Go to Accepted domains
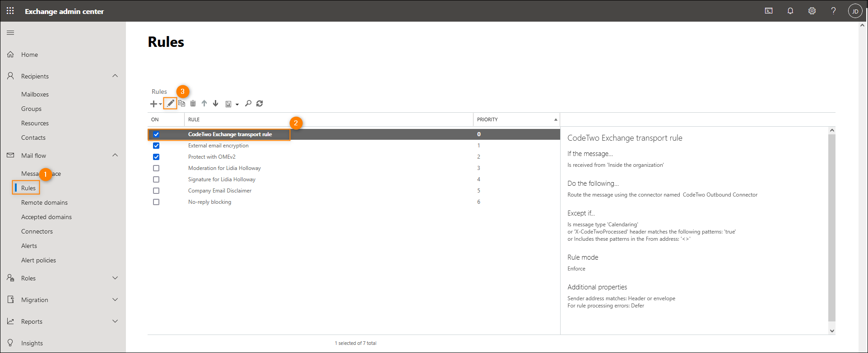The height and width of the screenshot is (353, 868). point(46,217)
